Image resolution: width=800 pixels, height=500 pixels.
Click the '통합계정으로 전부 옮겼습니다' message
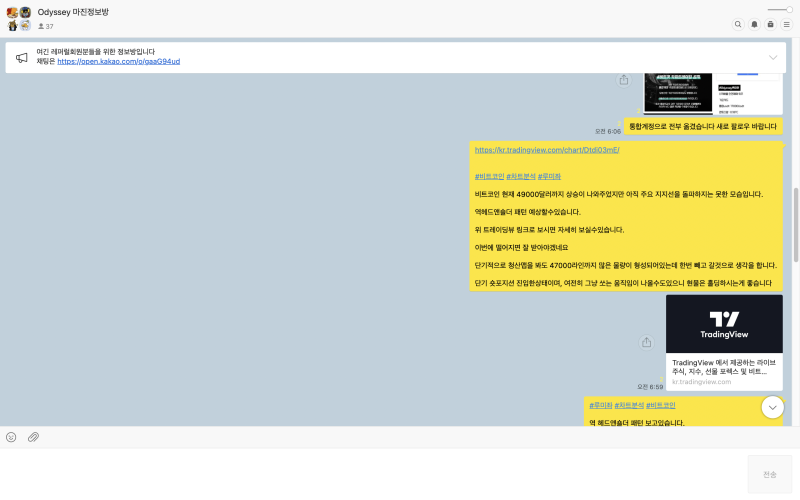[703, 127]
